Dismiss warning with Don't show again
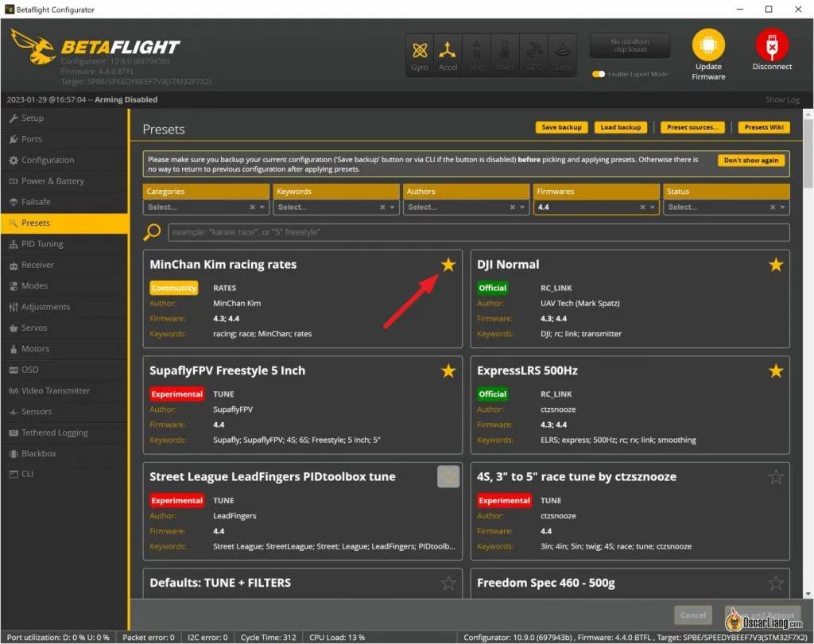Viewport: 814px width, 644px height. click(x=750, y=161)
